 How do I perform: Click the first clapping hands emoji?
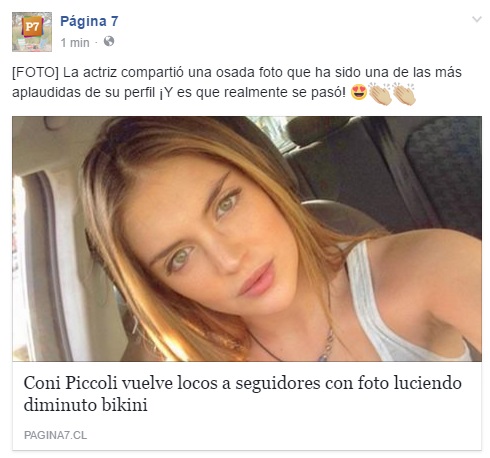pos(380,94)
